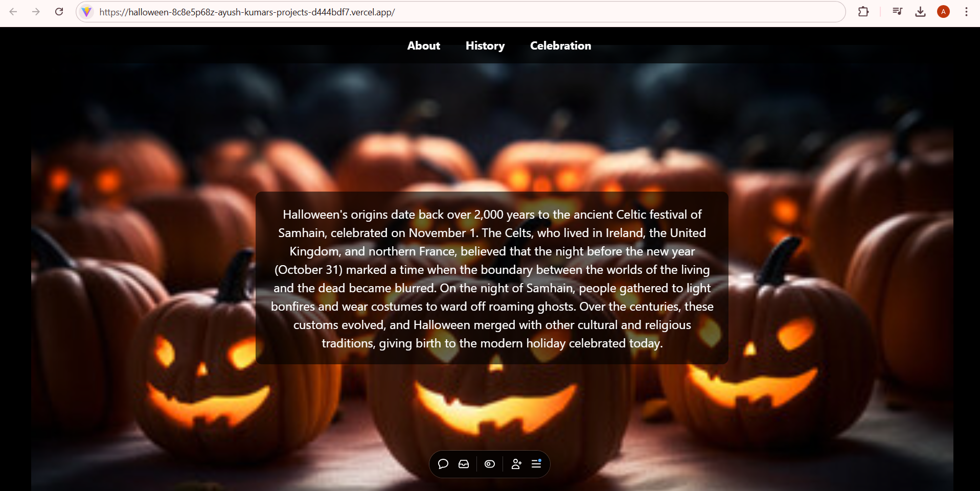
Task: Go back to the previous page
Action: (13, 12)
